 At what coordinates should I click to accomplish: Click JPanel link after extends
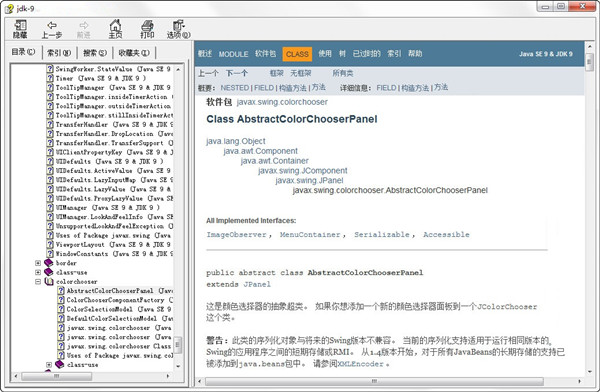[257, 284]
